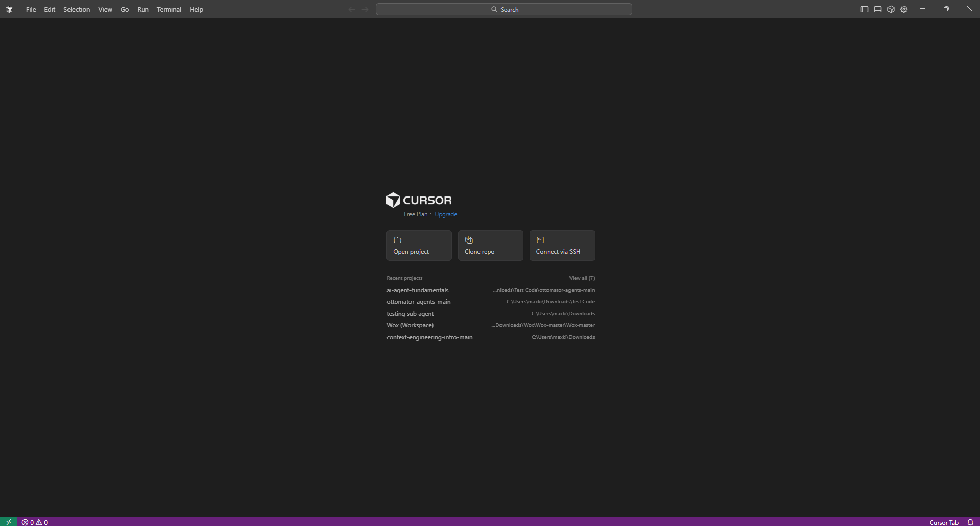Open the File menu
Viewport: 980px width, 526px height.
[x=31, y=9]
